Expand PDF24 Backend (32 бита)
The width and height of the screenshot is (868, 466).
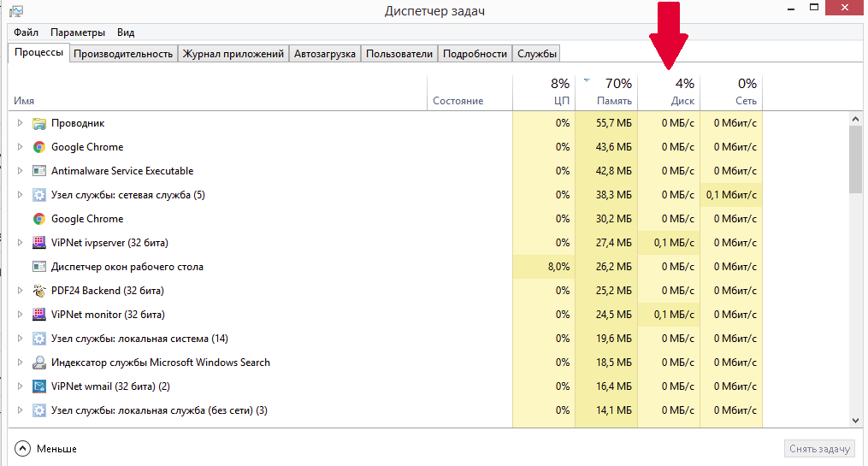pyautogui.click(x=20, y=291)
